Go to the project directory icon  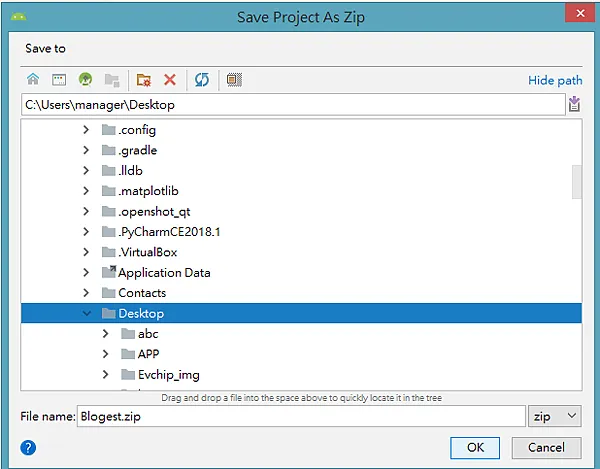click(x=85, y=79)
